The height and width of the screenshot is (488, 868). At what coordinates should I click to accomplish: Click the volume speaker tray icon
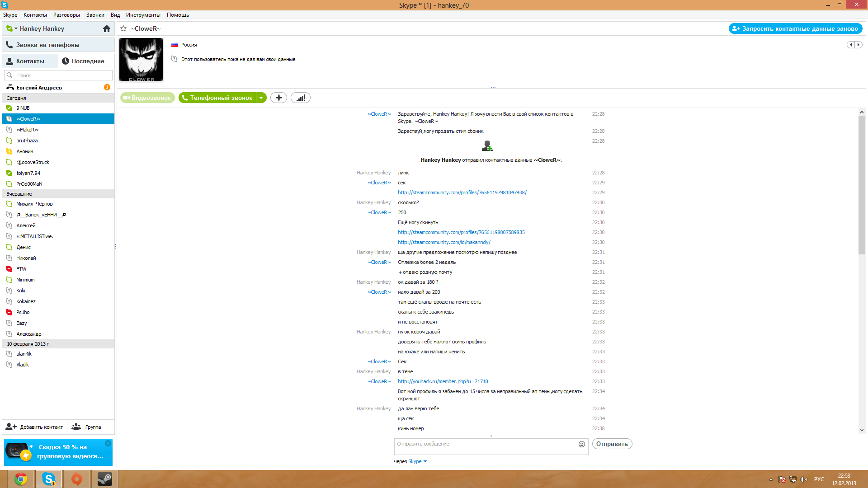(803, 479)
